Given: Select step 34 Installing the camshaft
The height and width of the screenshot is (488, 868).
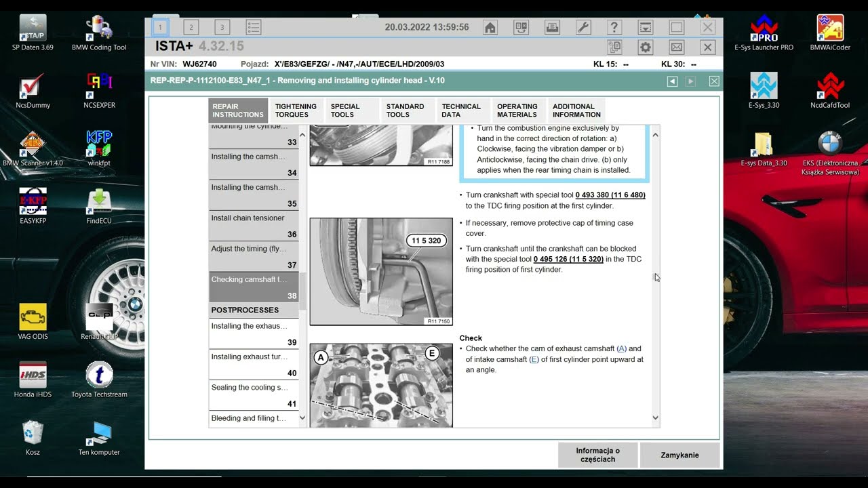Looking at the screenshot, I should [254, 165].
